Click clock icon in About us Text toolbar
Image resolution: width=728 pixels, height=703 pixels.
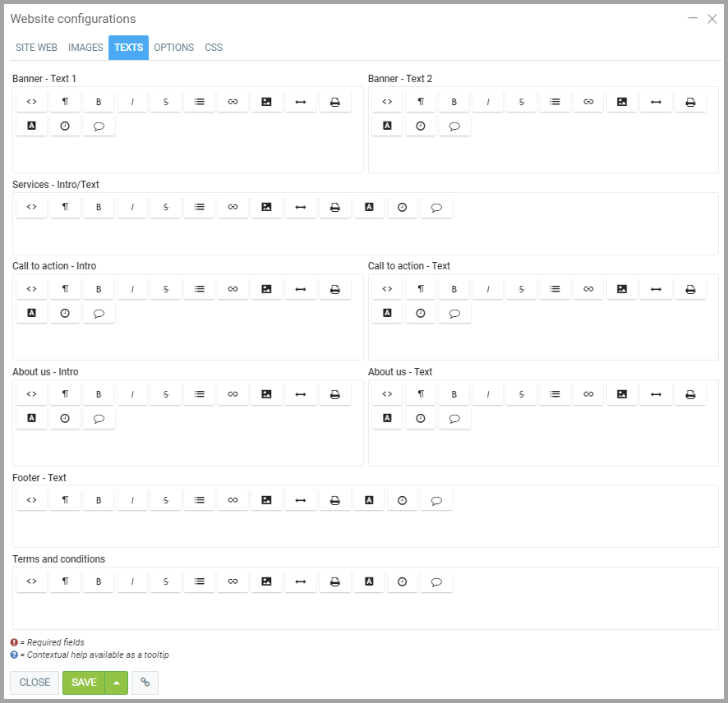pos(421,419)
